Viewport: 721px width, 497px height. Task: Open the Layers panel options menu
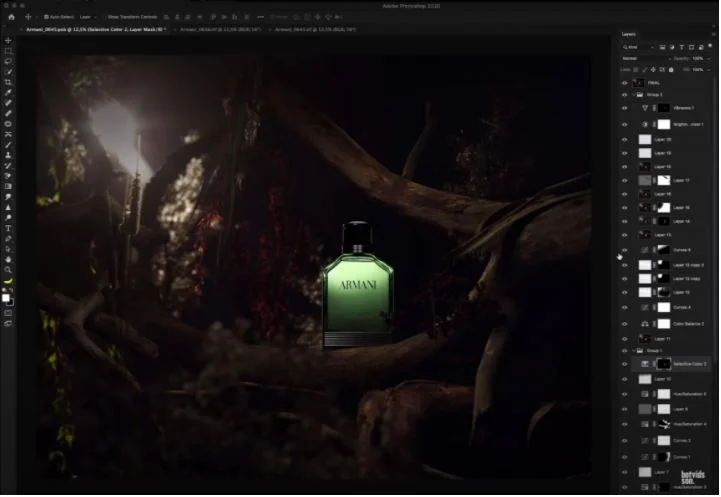click(x=714, y=34)
